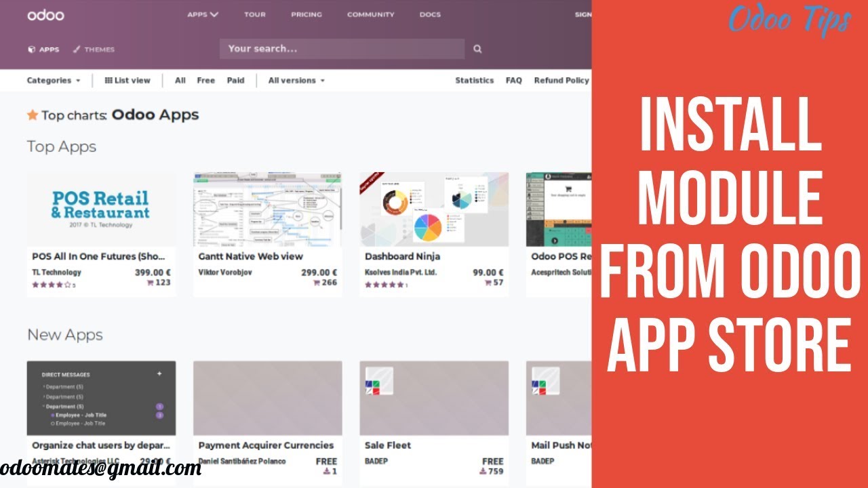Image resolution: width=868 pixels, height=488 pixels.
Task: Click the download icon next to 759
Action: (482, 471)
